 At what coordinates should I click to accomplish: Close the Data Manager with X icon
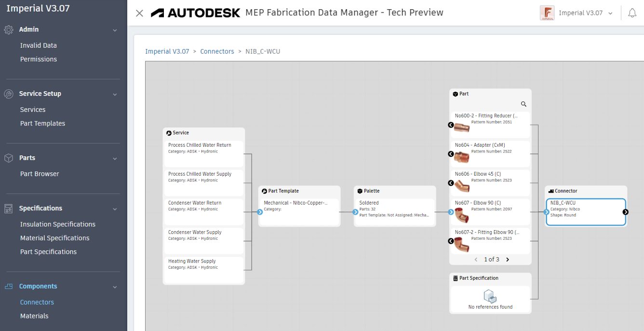(x=139, y=13)
